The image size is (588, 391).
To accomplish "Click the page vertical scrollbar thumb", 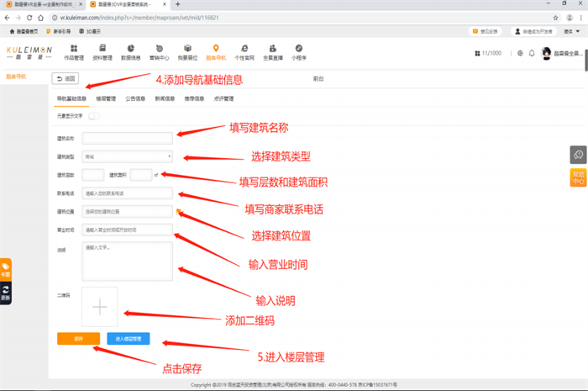I will [585, 60].
